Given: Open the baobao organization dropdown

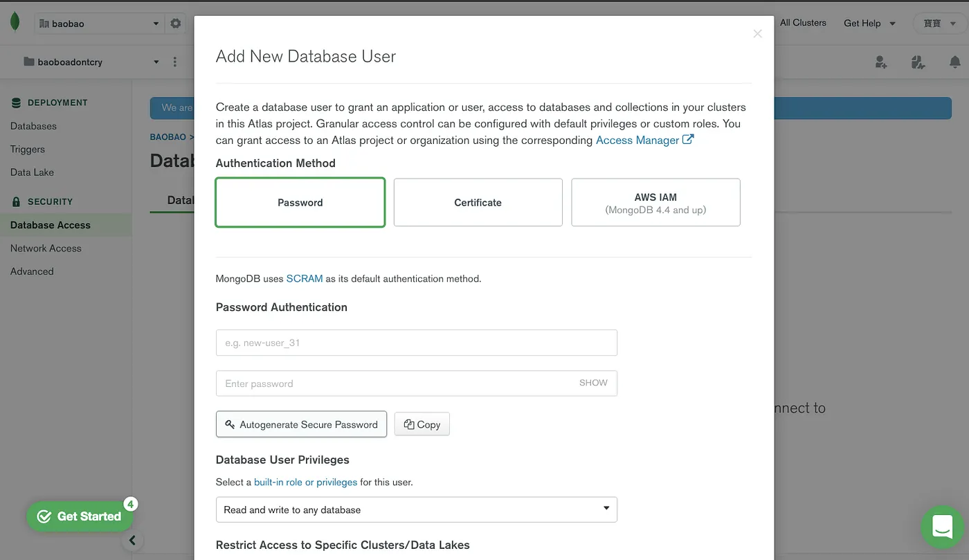Looking at the screenshot, I should coord(98,24).
